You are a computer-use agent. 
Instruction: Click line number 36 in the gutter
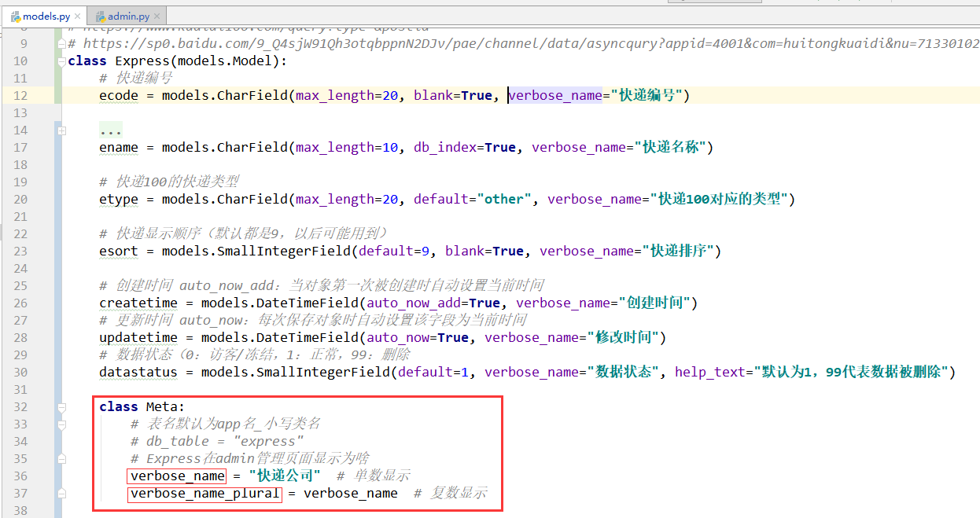(20, 476)
